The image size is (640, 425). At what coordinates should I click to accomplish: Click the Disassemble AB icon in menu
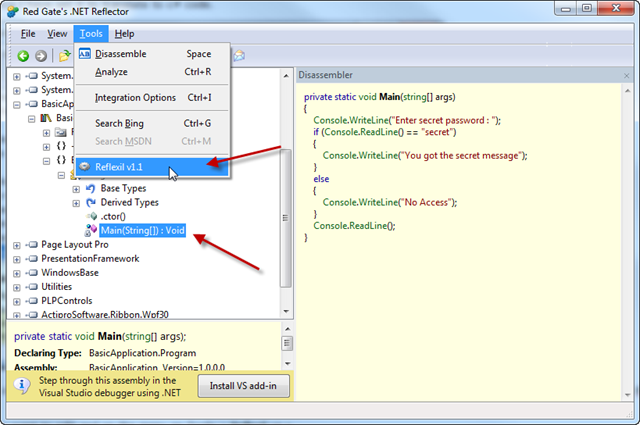pos(84,54)
